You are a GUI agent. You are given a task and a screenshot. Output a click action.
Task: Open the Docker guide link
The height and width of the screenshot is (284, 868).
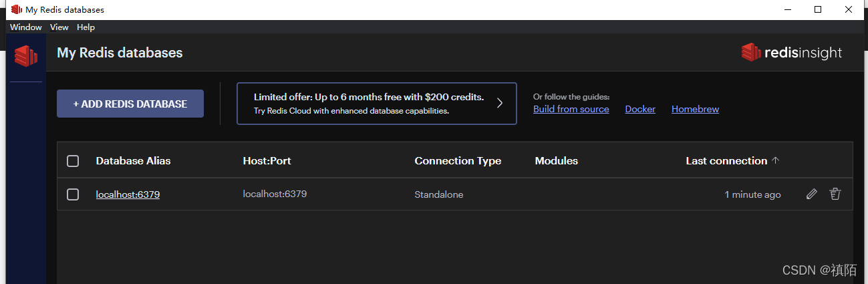(640, 109)
